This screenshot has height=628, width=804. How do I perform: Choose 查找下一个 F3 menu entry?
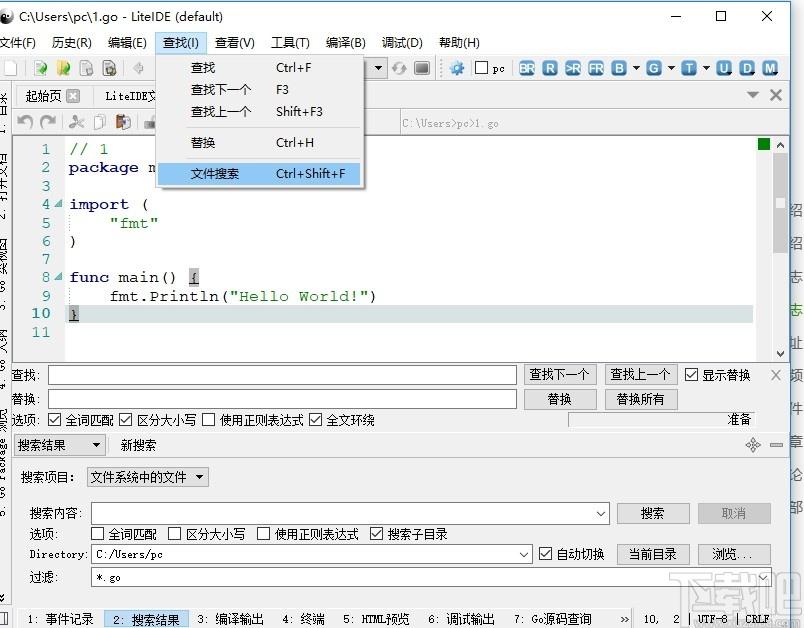259,90
